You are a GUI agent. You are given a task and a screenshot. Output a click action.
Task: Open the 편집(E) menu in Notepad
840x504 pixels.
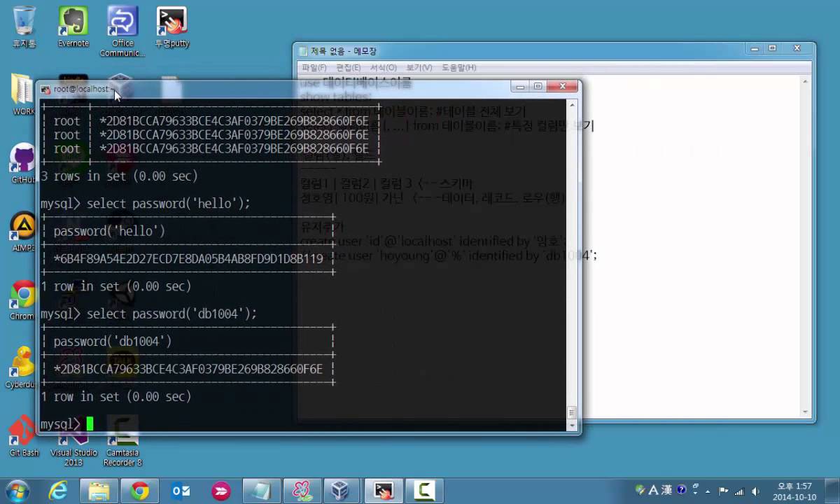pyautogui.click(x=348, y=67)
